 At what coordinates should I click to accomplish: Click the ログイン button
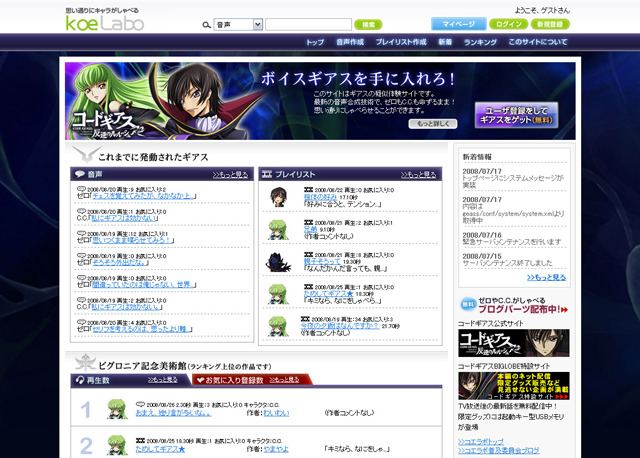[x=509, y=24]
